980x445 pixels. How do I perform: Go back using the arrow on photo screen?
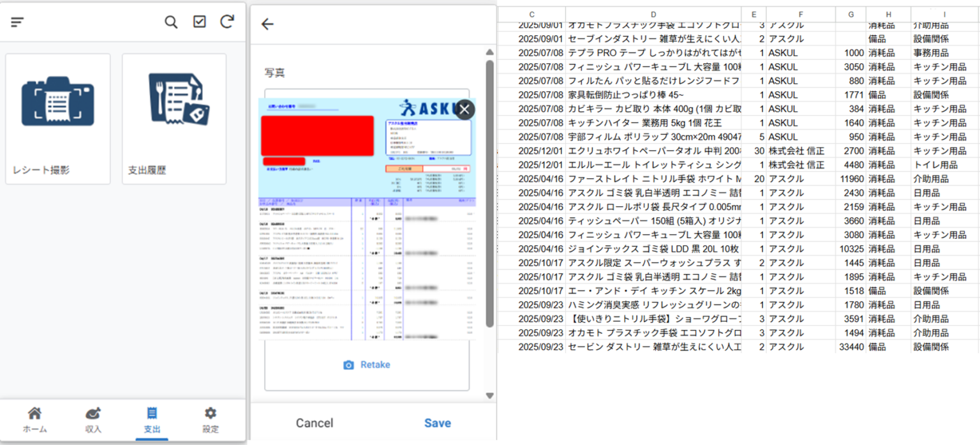(267, 24)
